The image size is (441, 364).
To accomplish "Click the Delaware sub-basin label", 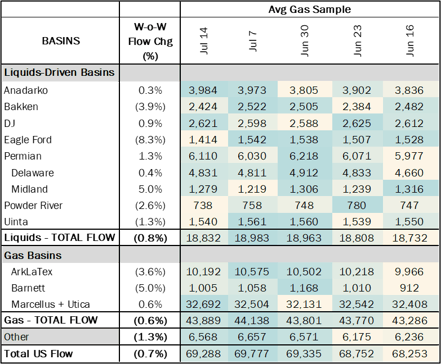I will 32,173.
